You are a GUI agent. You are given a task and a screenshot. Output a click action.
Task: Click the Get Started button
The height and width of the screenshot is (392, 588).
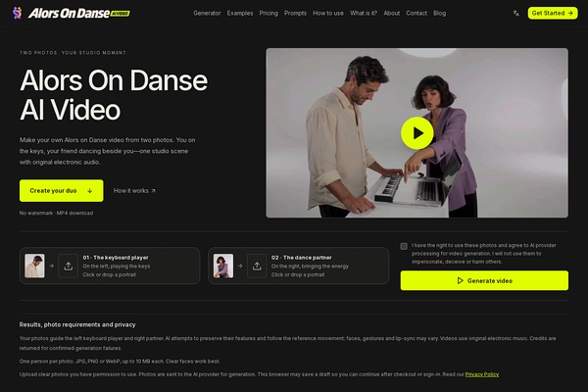[x=553, y=13]
